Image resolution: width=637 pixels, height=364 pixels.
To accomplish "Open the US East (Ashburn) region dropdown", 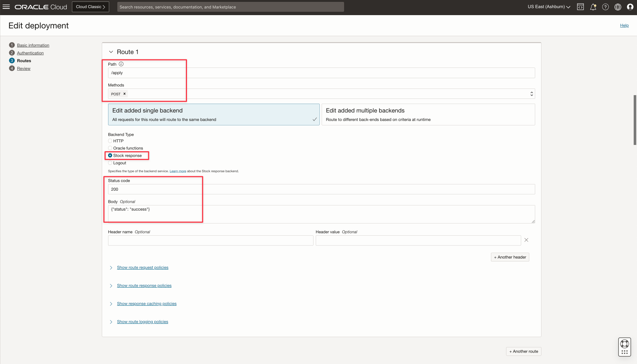I will pyautogui.click(x=549, y=7).
